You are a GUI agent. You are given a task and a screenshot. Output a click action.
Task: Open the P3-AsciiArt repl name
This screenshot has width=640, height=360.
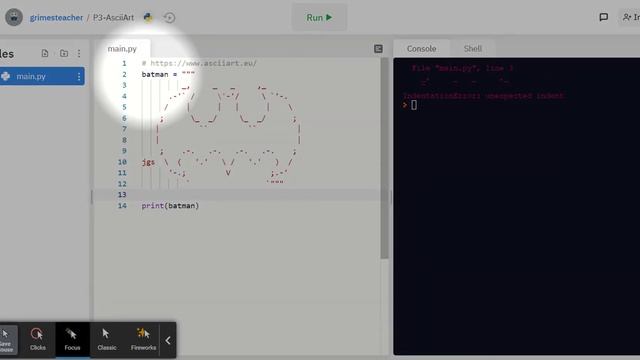tap(113, 18)
